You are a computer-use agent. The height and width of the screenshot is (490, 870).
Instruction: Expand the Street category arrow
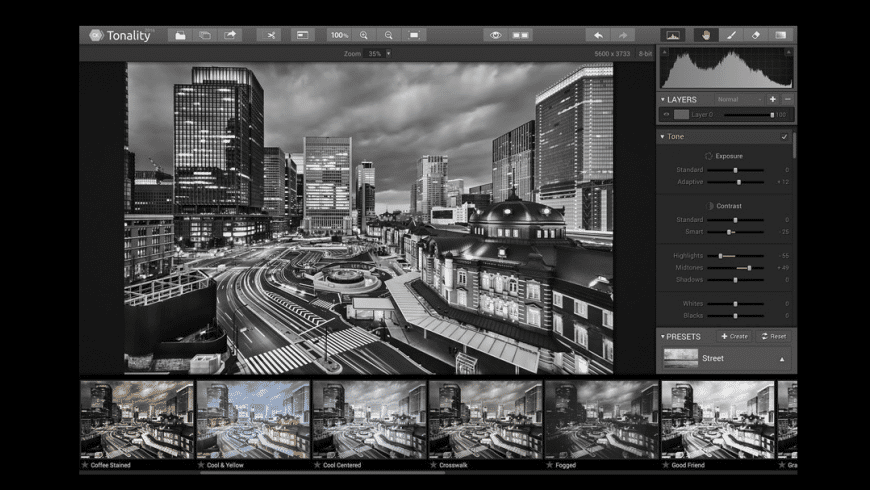(x=782, y=360)
